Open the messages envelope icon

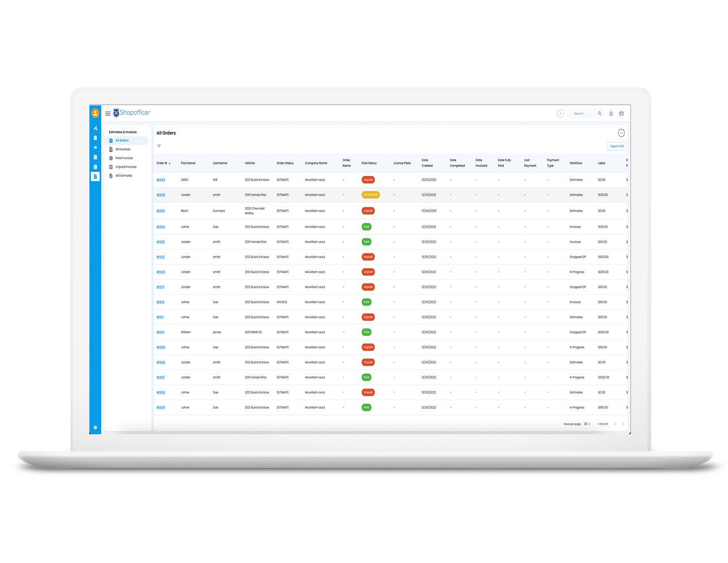coord(621,113)
